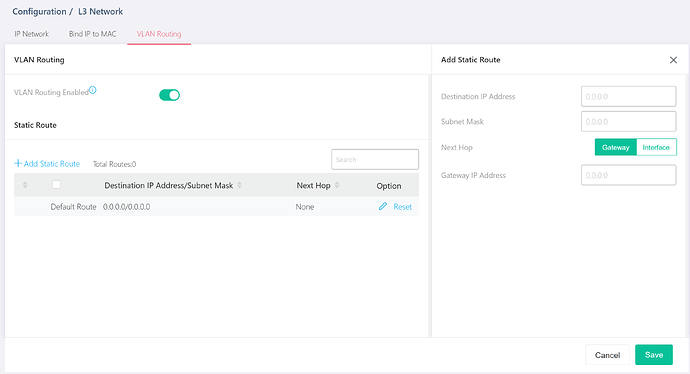Click the Cancel button
The image size is (690, 374).
click(x=607, y=355)
